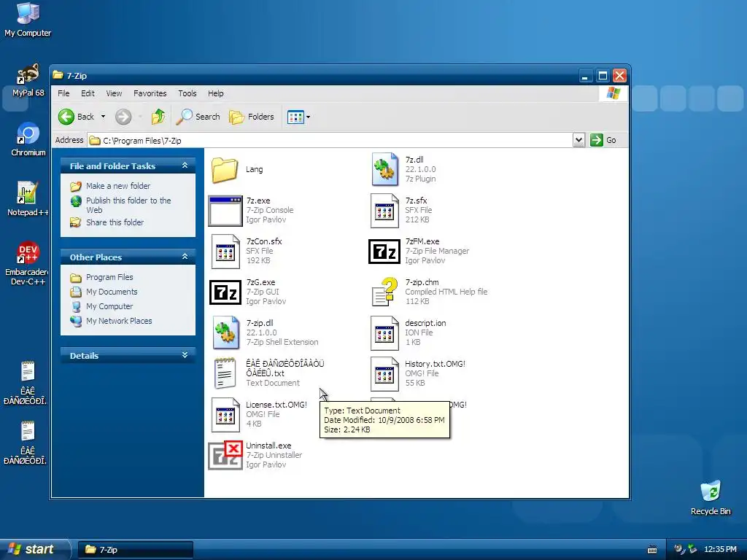
Task: Select the 7zFM.exe File Manager icon
Action: [384, 252]
